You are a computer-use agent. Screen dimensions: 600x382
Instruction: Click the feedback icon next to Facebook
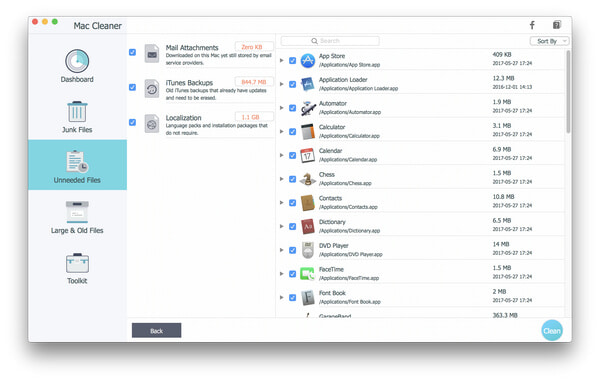(557, 25)
